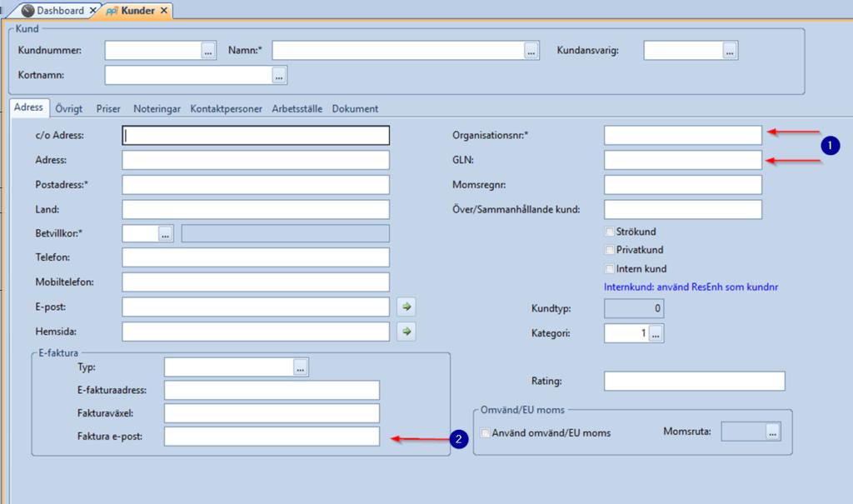Open the Momsruta lookup ellipsis button
The image size is (853, 504).
coord(772,432)
